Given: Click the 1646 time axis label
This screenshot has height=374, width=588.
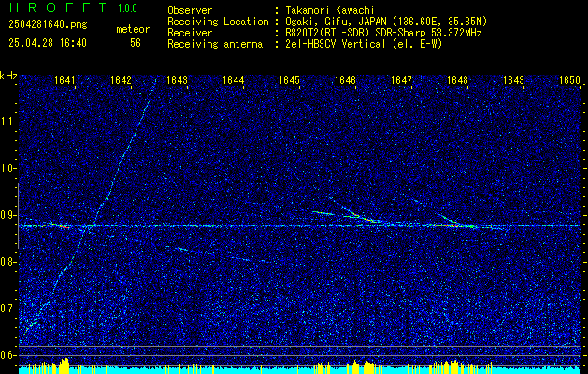Looking at the screenshot, I should click(345, 80).
